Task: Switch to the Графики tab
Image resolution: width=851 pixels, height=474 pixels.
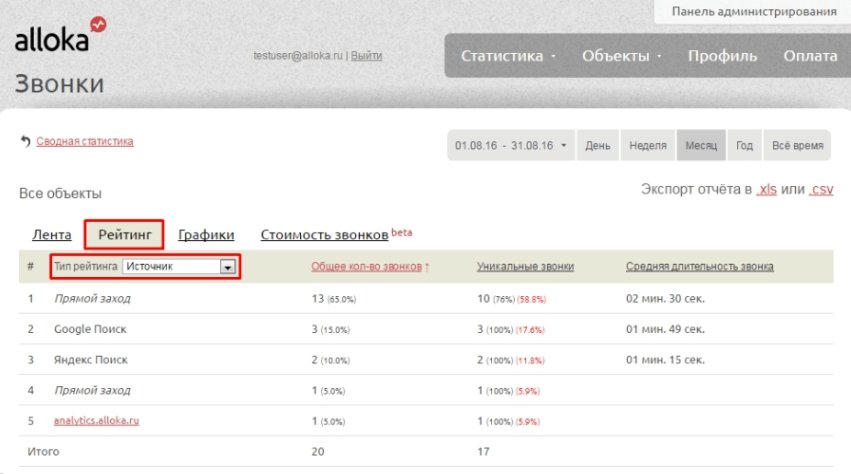Action: click(206, 235)
